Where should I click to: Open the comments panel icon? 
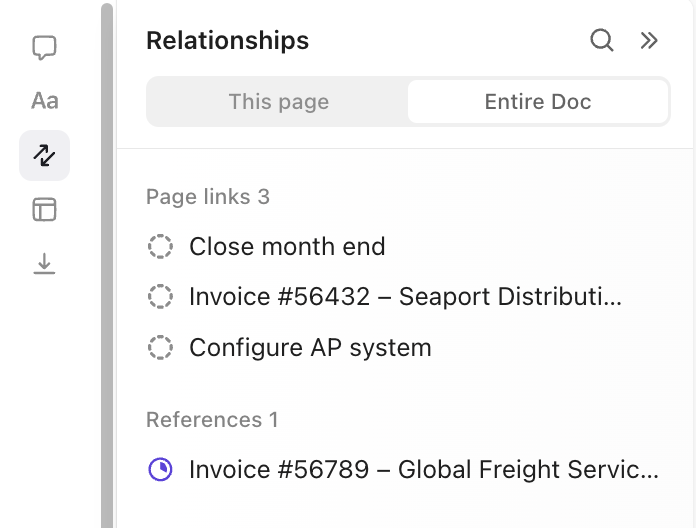coord(44,47)
